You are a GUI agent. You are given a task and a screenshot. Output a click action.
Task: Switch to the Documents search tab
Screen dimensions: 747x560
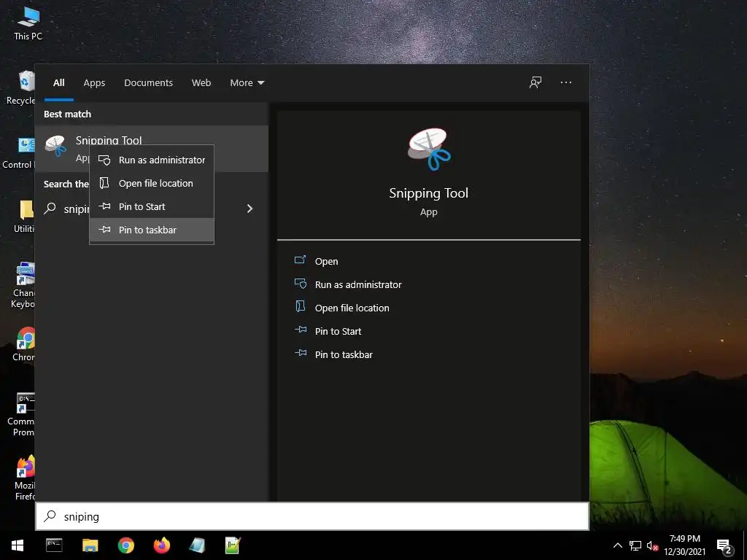click(x=148, y=83)
